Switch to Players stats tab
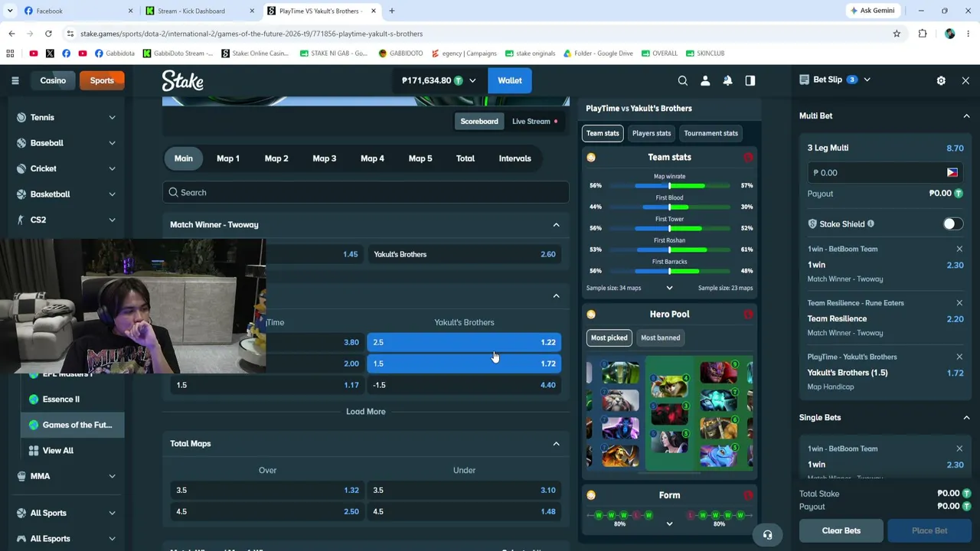The height and width of the screenshot is (551, 980). [x=652, y=133]
